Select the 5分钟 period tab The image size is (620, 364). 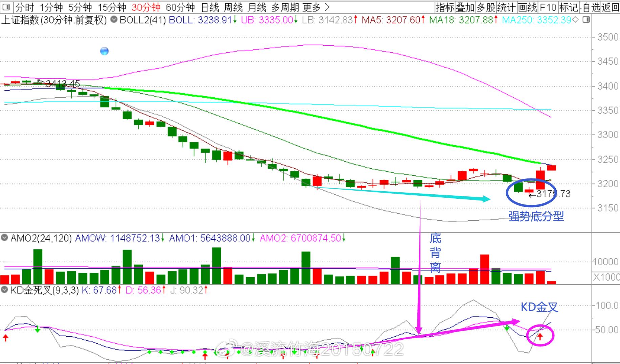(x=80, y=7)
